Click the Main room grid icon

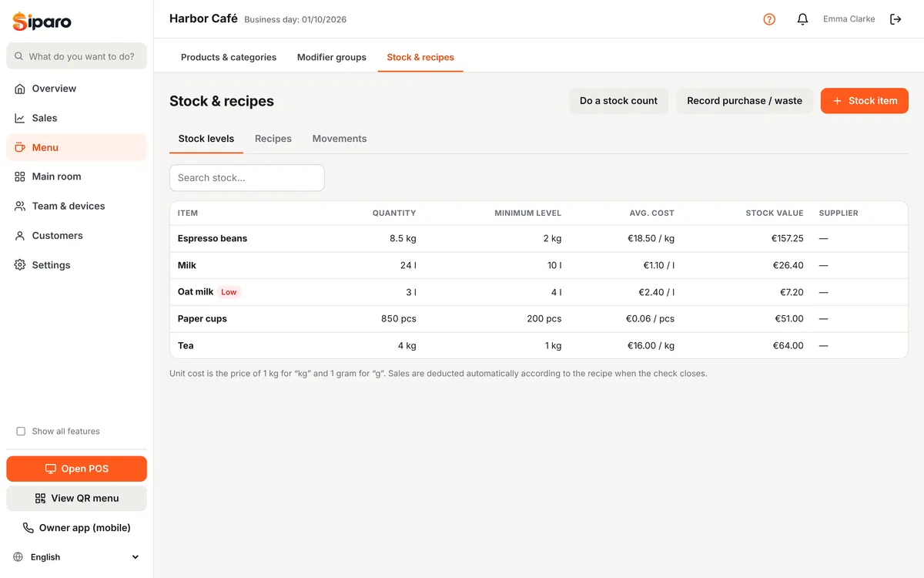tap(20, 176)
